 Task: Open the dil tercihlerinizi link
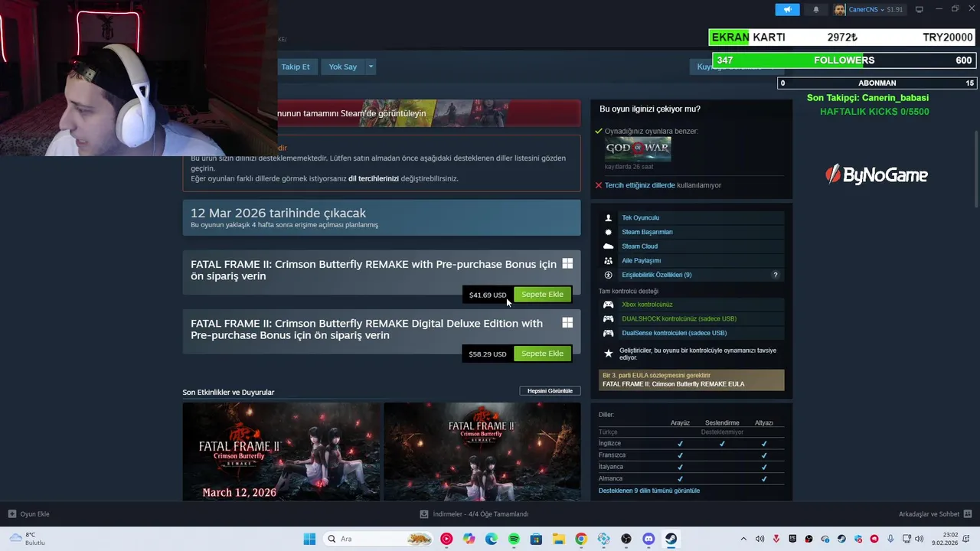click(x=374, y=178)
